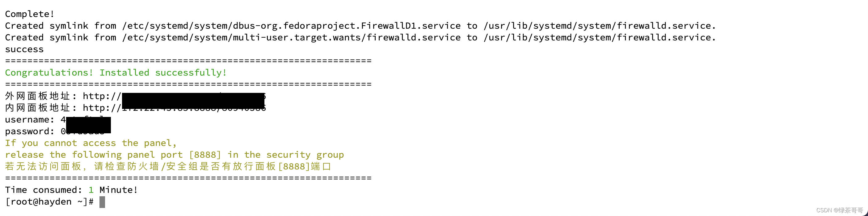Click the "success" output line
Screen dimensions: 868x216
pos(24,49)
